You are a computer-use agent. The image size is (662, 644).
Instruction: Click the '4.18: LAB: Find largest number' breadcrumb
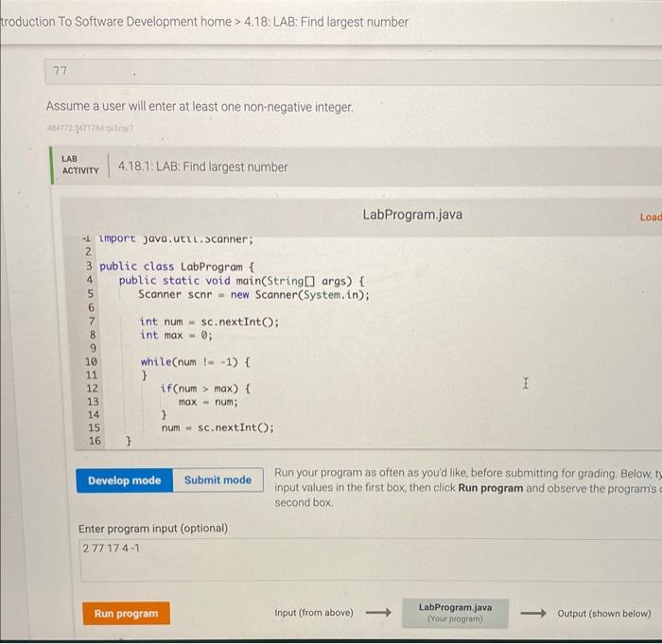[326, 22]
